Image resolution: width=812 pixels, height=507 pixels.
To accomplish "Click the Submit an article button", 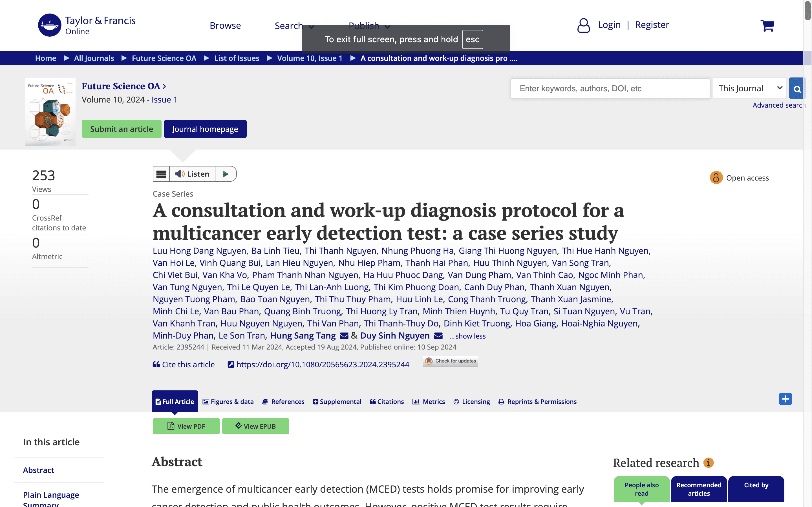I will (x=121, y=129).
